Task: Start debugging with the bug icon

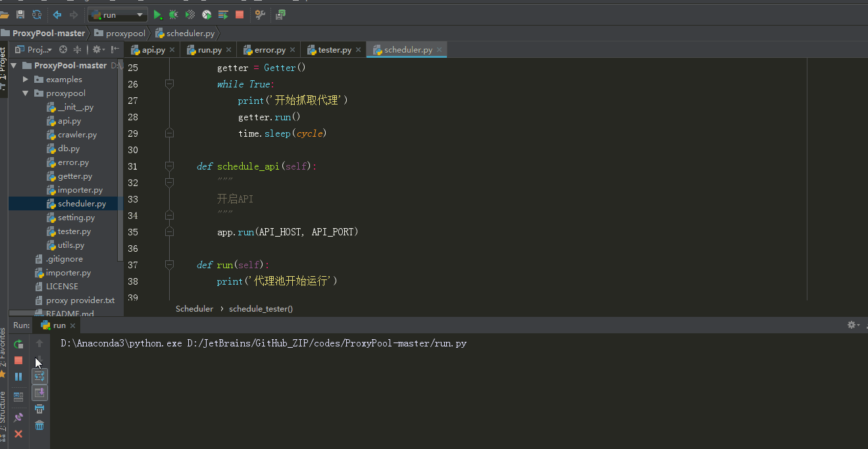Action: click(174, 14)
